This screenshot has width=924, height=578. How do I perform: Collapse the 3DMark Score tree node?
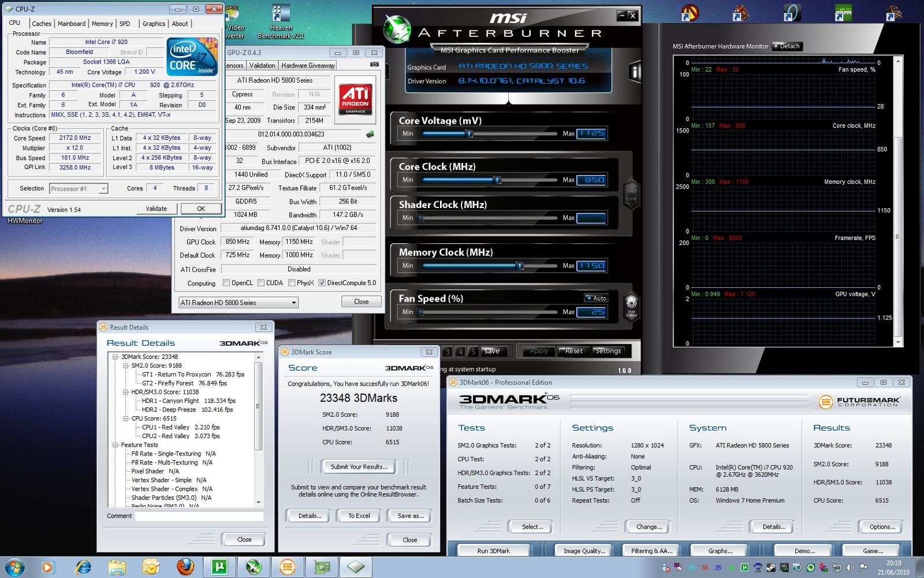click(115, 357)
